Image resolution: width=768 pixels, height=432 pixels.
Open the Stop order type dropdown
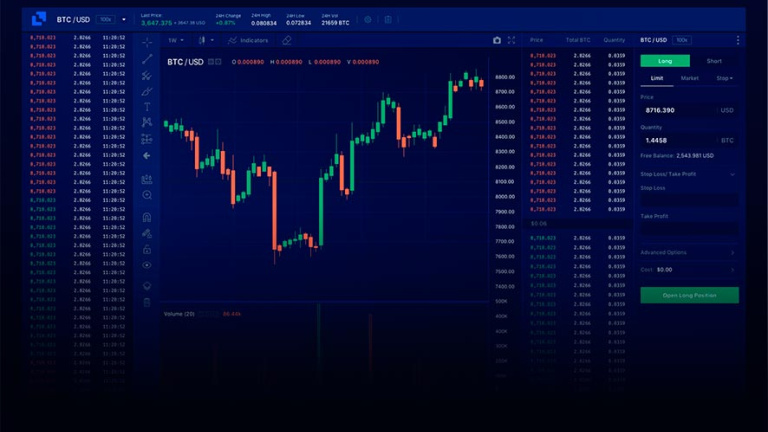[723, 77]
